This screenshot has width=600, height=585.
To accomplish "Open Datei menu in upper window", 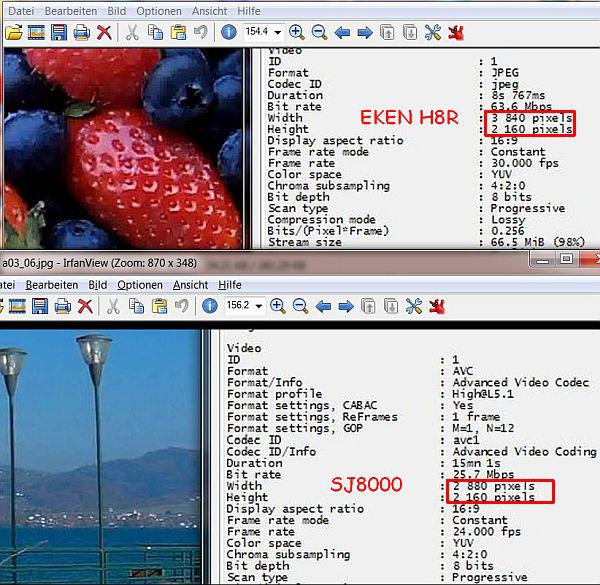I will 21,11.
